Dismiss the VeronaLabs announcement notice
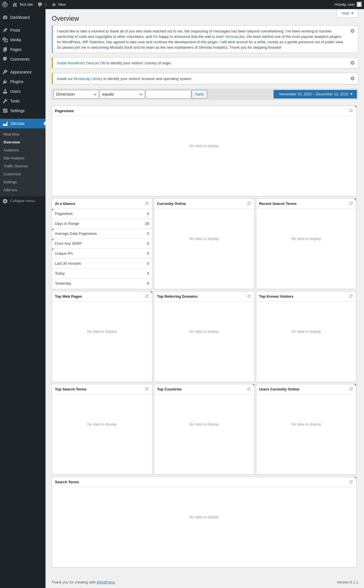Viewport: 364px width, 588px height. coord(352,31)
